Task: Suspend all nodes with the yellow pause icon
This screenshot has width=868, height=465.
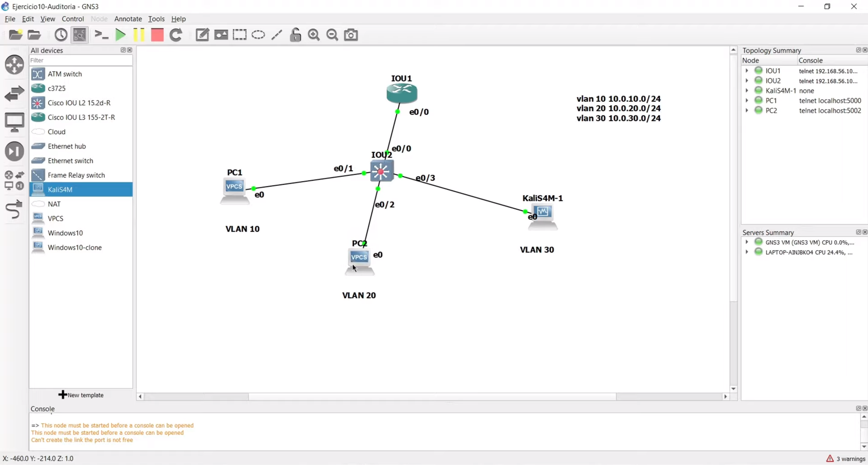Action: [139, 35]
